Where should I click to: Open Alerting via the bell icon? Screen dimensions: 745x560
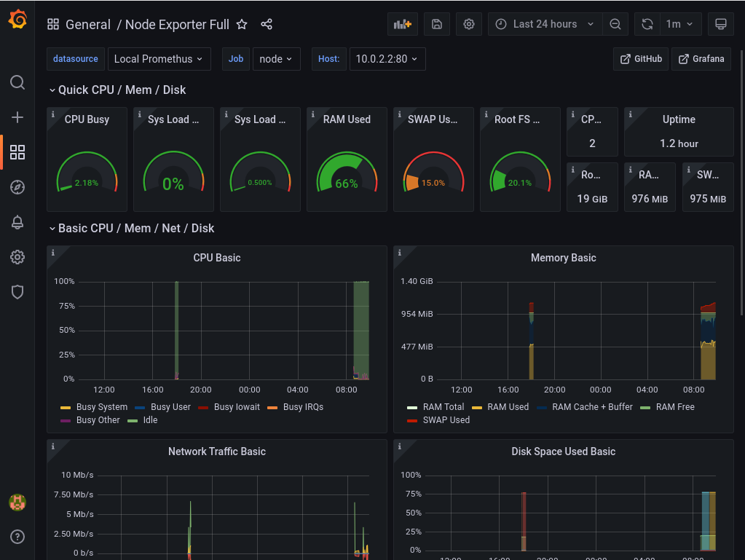tap(17, 222)
